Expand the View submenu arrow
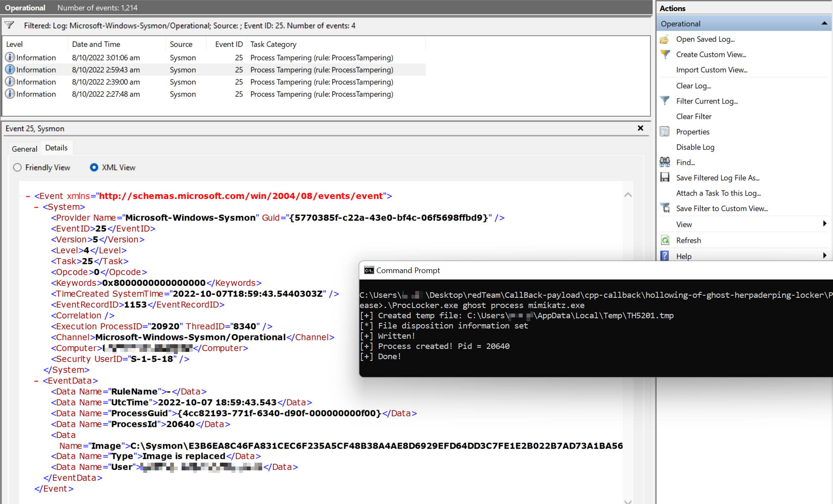 coord(824,224)
